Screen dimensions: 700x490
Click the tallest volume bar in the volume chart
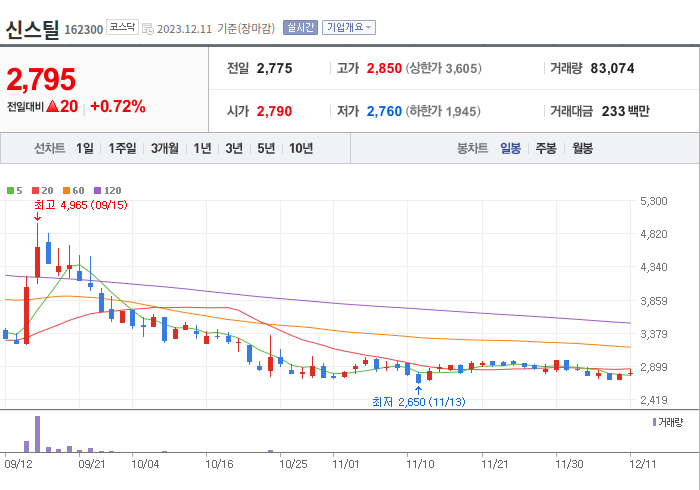tap(38, 434)
